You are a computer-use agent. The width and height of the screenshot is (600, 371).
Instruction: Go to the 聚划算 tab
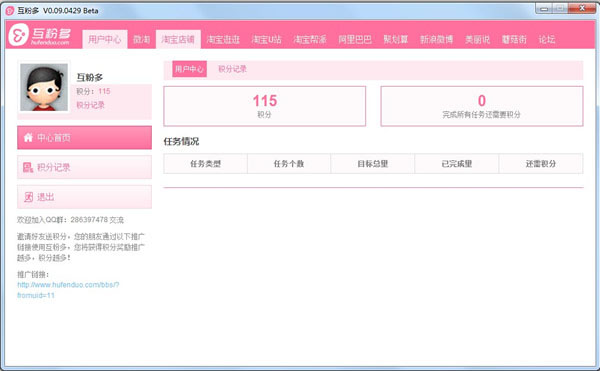[x=396, y=39]
